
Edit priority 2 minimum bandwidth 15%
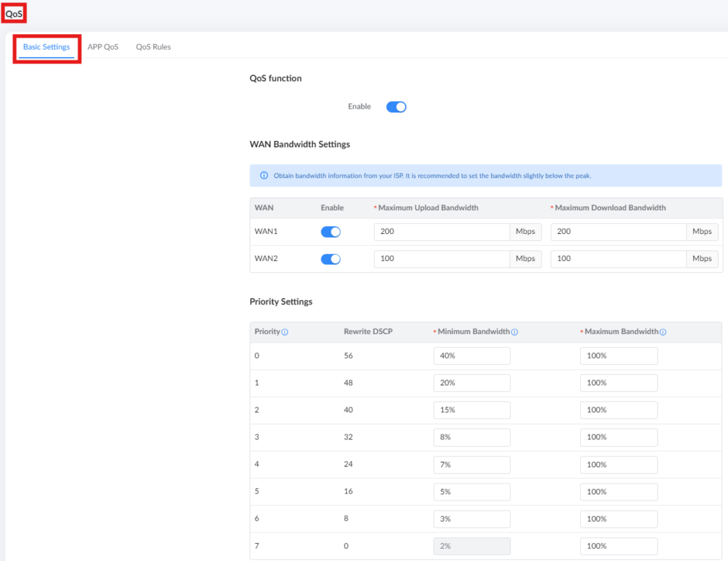pos(472,410)
